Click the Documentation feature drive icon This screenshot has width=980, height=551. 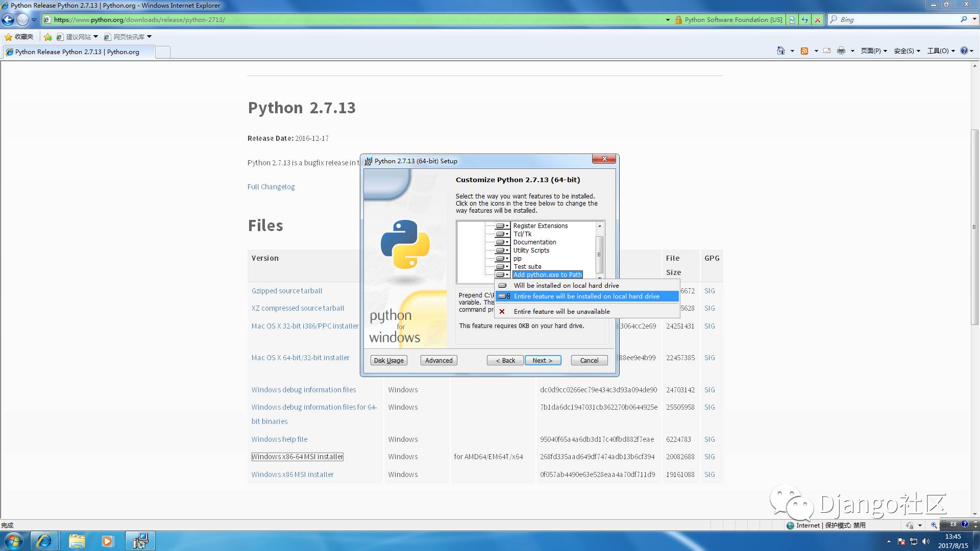[500, 242]
